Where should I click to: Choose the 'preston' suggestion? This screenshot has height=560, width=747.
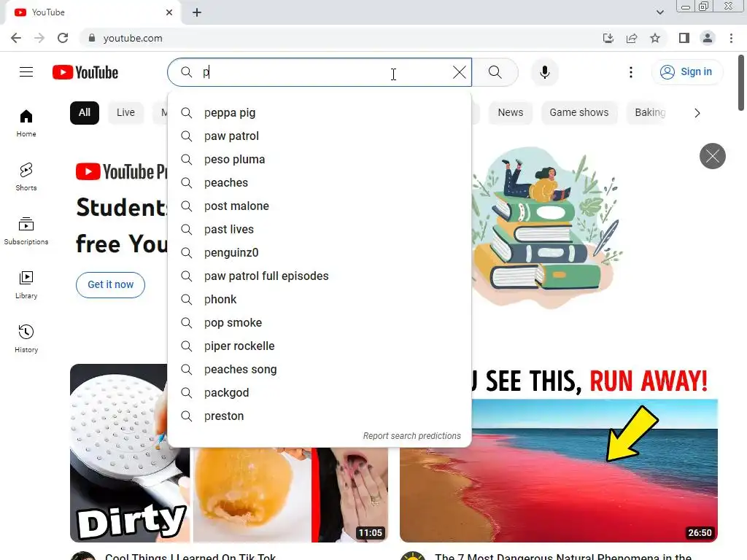320,416
